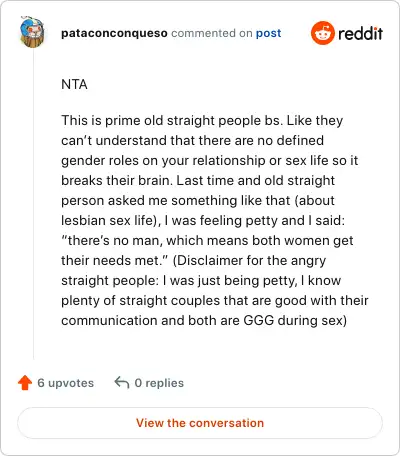
Task: Follow the blue "post" link
Action: [x=268, y=33]
